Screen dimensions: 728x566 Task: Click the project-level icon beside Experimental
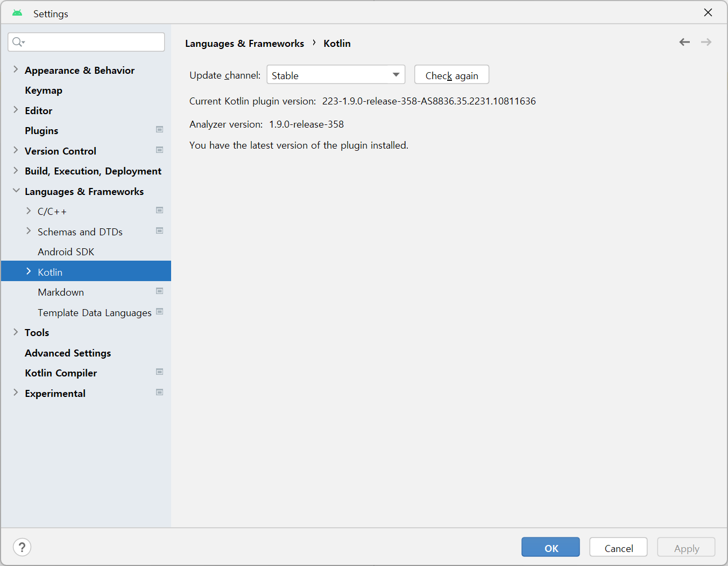pos(160,392)
